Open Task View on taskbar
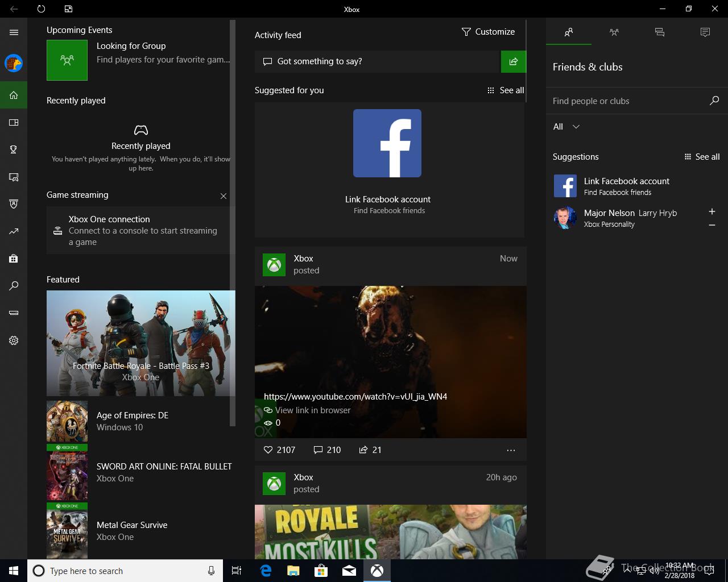 tap(237, 571)
